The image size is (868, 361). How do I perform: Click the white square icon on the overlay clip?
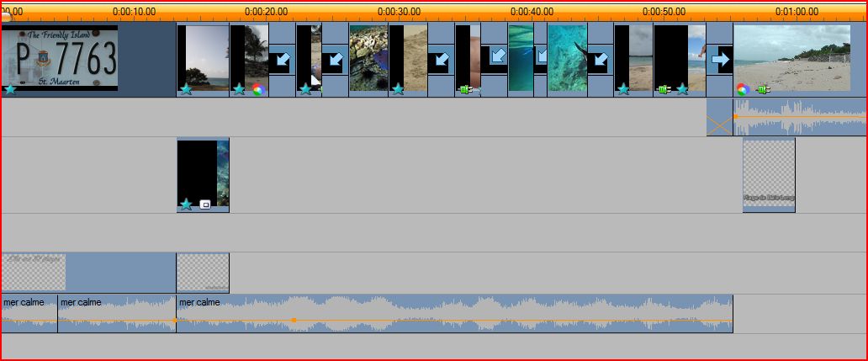(x=205, y=204)
